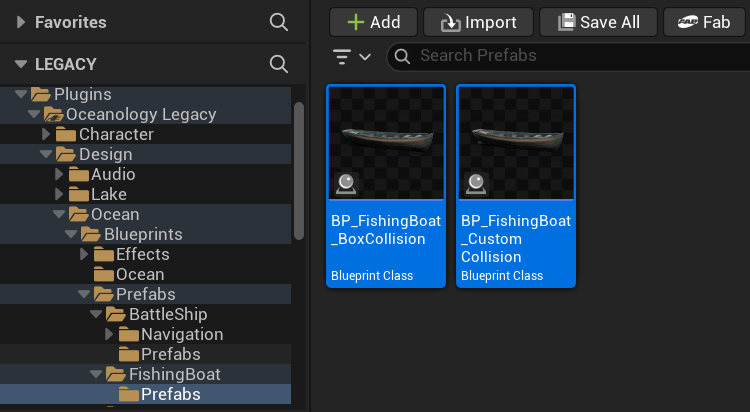Search Favorites with the magnifier icon
This screenshot has height=412, width=750.
tap(278, 22)
